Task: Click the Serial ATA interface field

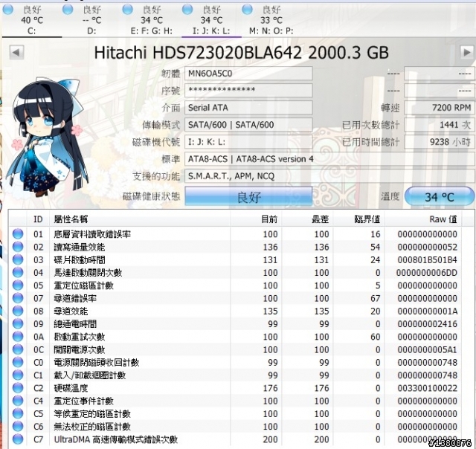Action: (248, 108)
